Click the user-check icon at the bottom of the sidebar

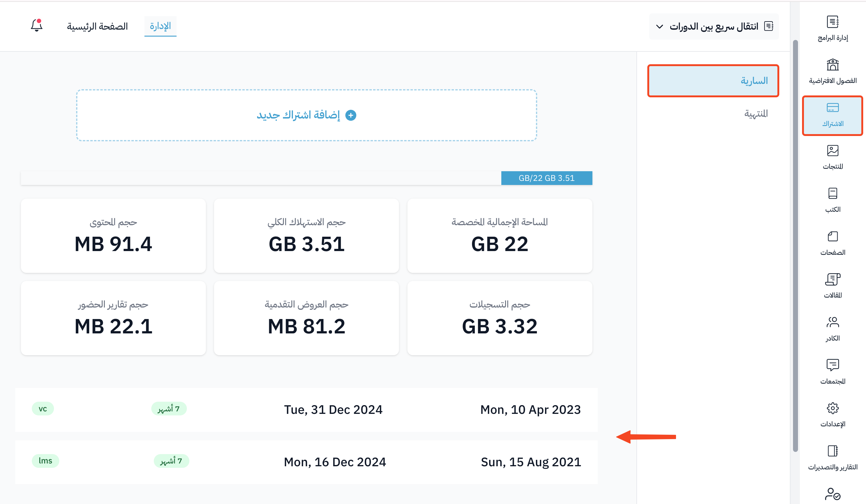pos(832,494)
